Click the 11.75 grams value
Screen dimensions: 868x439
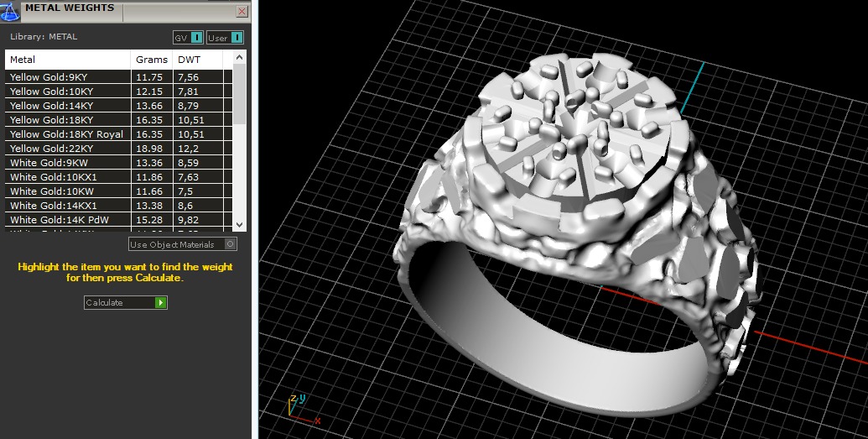point(149,77)
